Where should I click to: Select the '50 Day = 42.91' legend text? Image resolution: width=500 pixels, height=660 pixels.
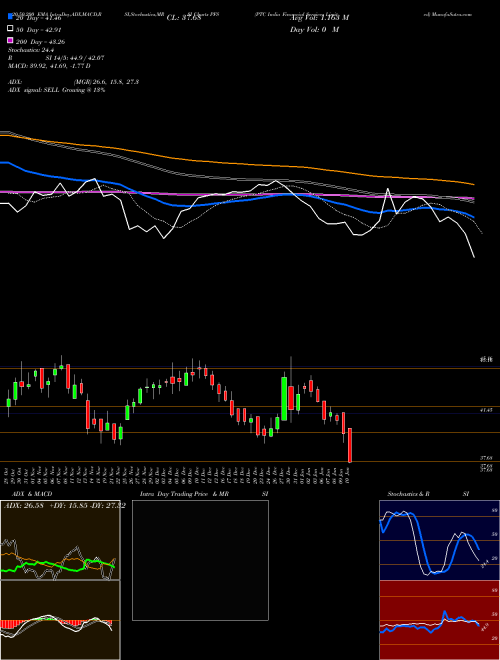(x=38, y=30)
